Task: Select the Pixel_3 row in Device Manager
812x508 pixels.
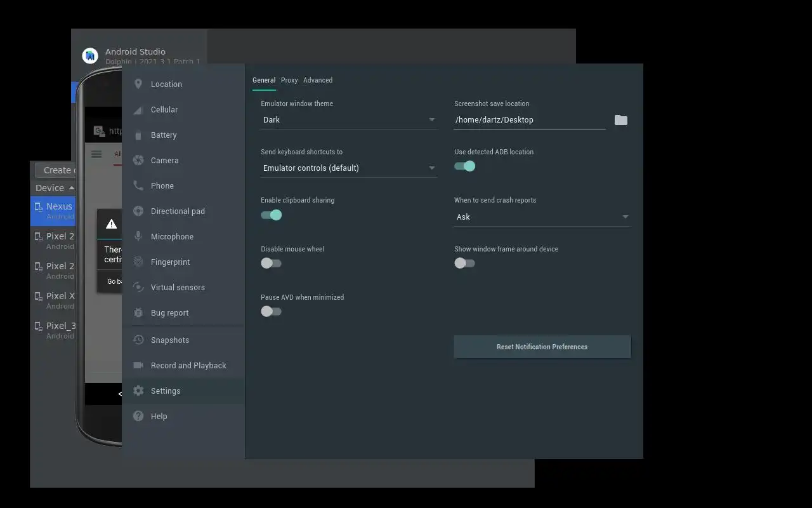Action: [53, 330]
